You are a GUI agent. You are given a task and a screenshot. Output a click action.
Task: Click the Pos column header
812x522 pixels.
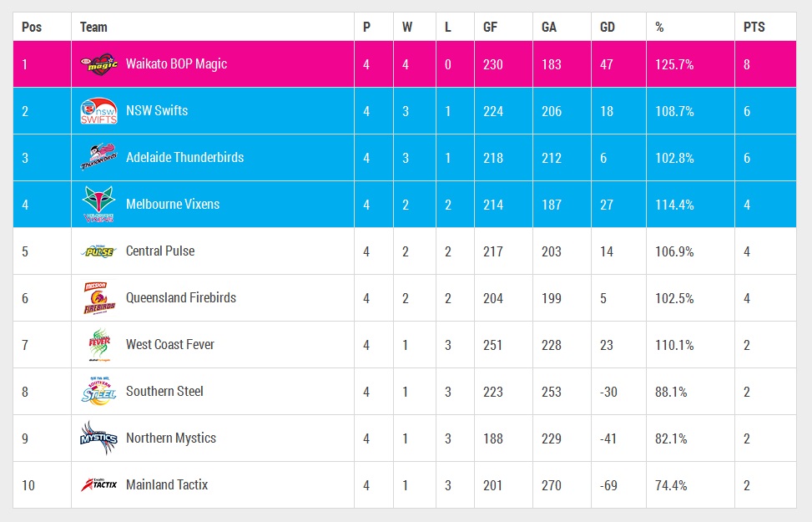click(32, 27)
